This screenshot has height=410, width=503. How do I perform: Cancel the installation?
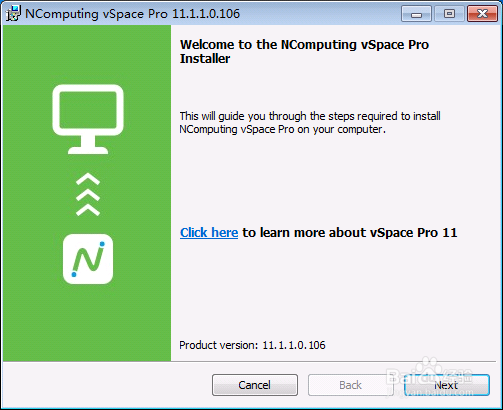point(255,385)
